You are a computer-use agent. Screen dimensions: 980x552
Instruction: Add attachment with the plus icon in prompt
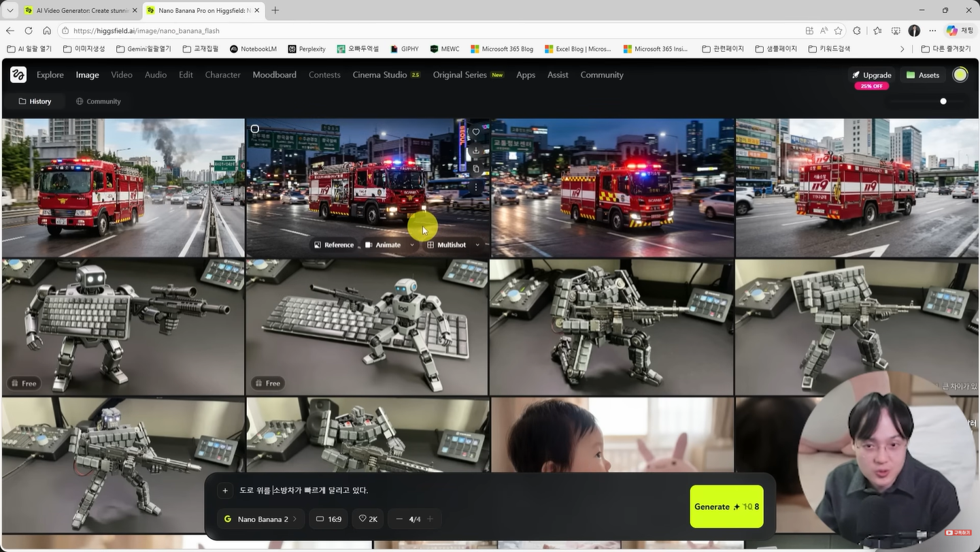point(225,491)
